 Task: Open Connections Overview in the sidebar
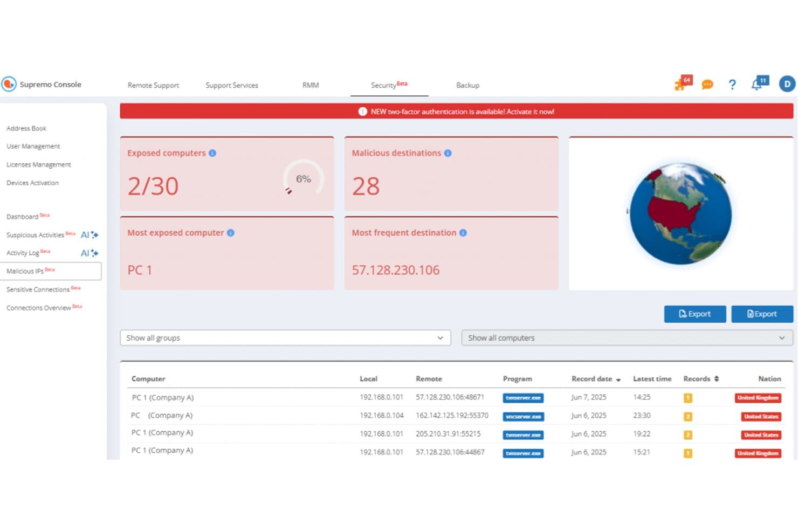click(44, 308)
